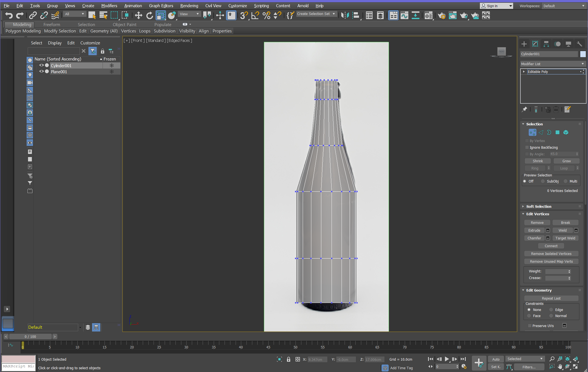The width and height of the screenshot is (588, 372).
Task: Select the Edge constraint radio button
Action: [x=551, y=310]
